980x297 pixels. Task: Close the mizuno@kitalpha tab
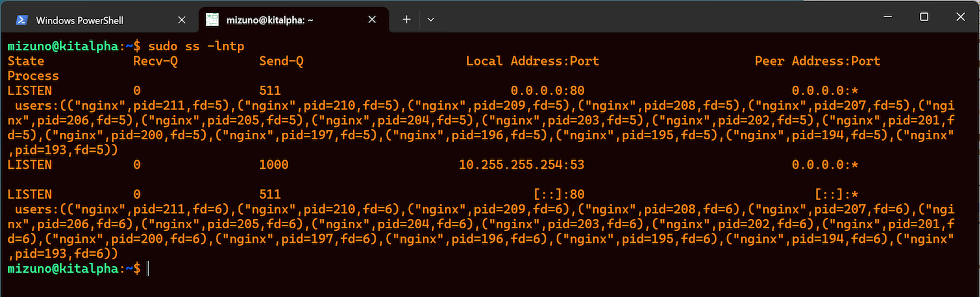click(372, 20)
